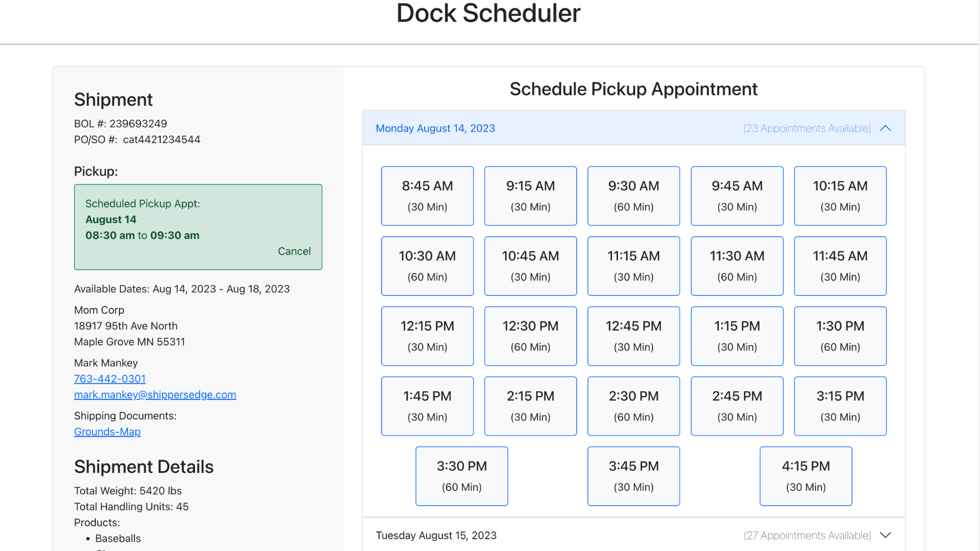Image resolution: width=980 pixels, height=551 pixels.
Task: Call phone number 763-442-0301
Action: pos(109,379)
